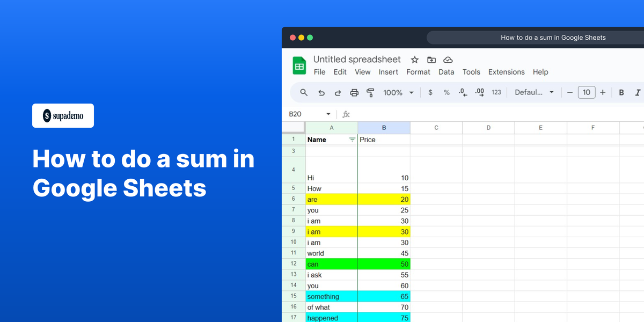This screenshot has height=322, width=644.
Task: Click the Undo icon
Action: pos(321,92)
